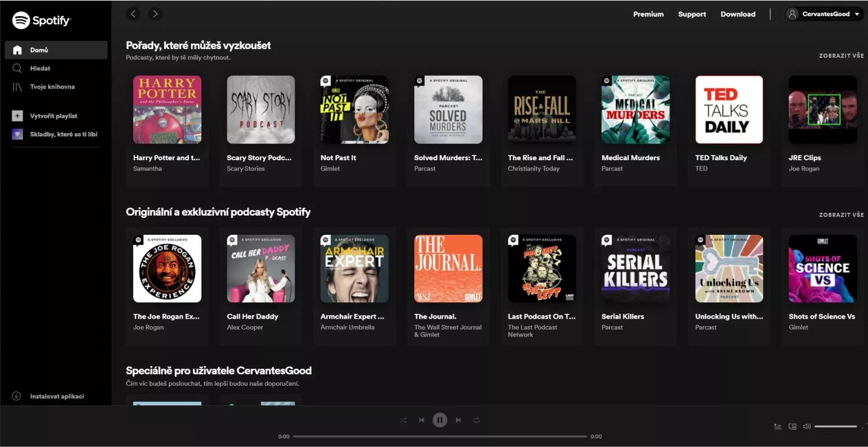The height and width of the screenshot is (447, 868).
Task: Open Domů home icon in sidebar
Action: 17,50
